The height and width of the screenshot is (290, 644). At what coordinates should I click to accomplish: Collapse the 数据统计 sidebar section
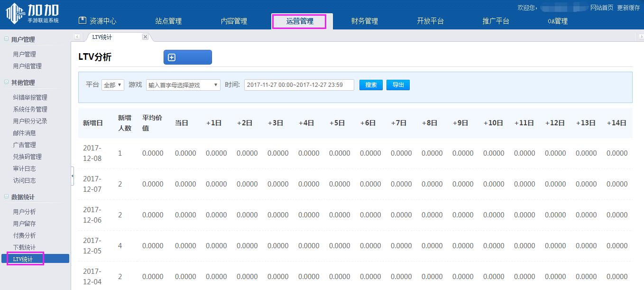pos(6,197)
